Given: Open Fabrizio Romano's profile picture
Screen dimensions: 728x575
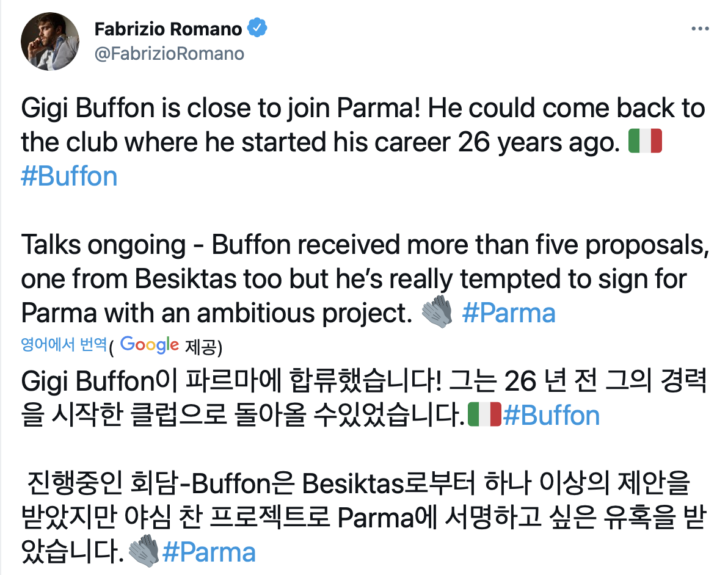Looking at the screenshot, I should 50,42.
